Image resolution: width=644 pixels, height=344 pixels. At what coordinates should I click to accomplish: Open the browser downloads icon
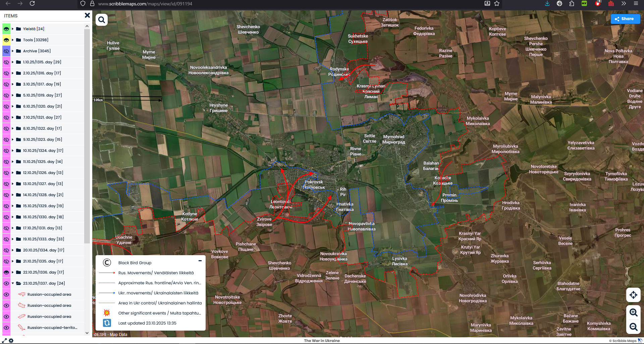pos(547,3)
